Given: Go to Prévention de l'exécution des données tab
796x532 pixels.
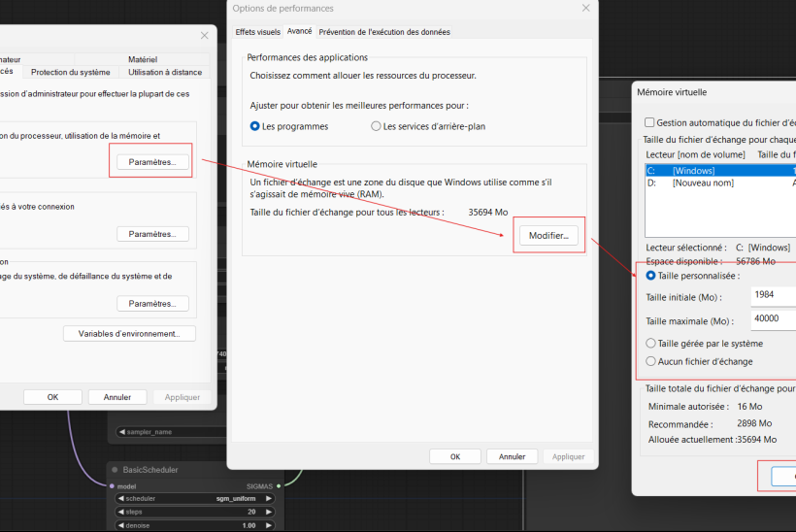Looking at the screenshot, I should coord(383,32).
